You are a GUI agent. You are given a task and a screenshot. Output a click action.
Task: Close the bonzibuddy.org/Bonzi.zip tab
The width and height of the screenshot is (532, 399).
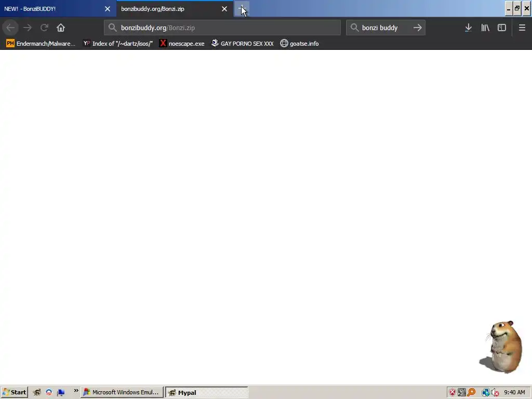[224, 9]
